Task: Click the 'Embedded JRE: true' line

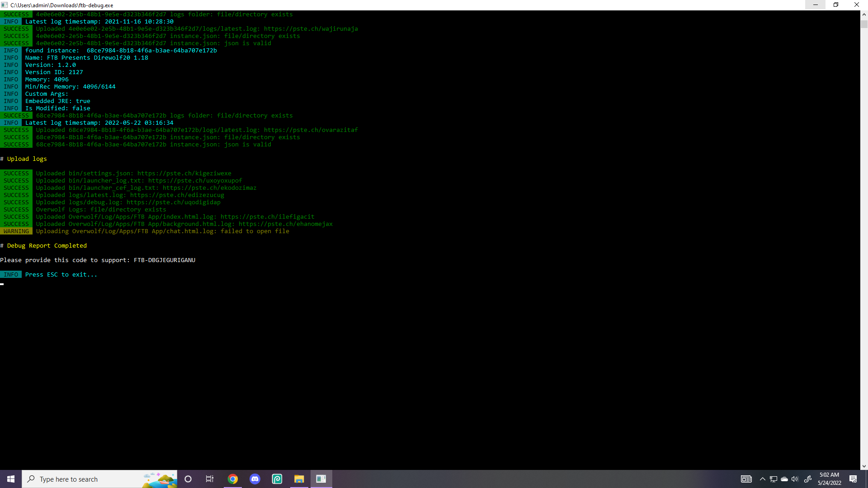Action: [58, 101]
